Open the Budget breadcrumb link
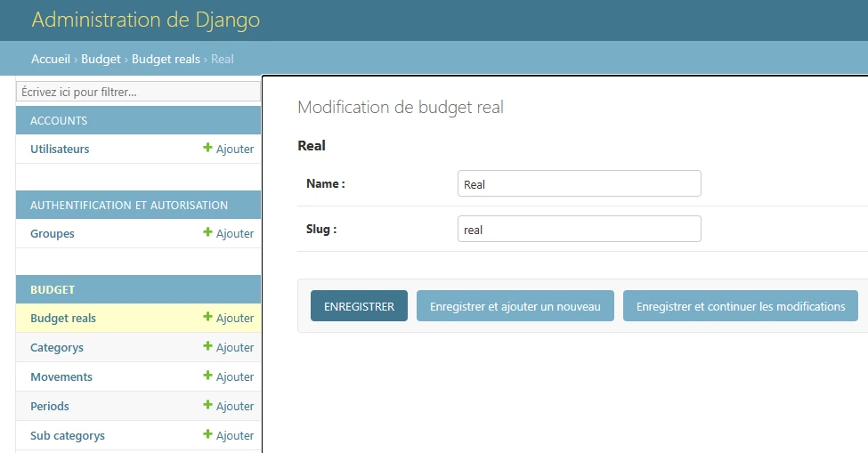 pos(101,59)
